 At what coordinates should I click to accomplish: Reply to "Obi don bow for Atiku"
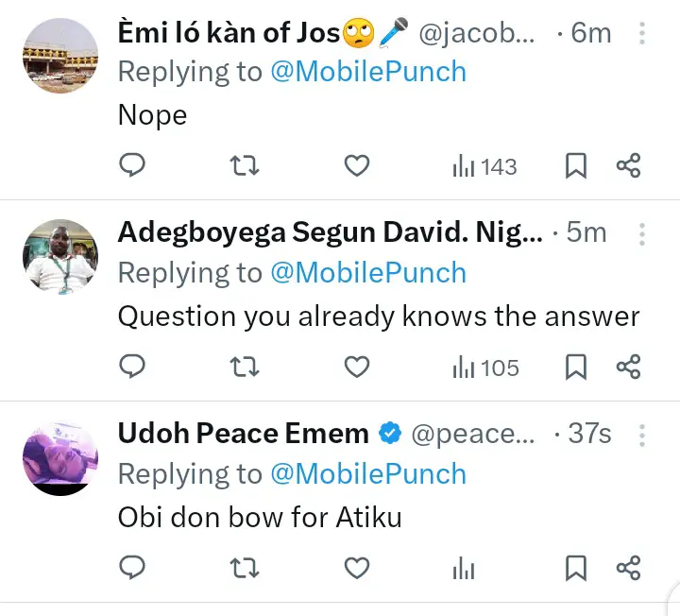pos(133,567)
